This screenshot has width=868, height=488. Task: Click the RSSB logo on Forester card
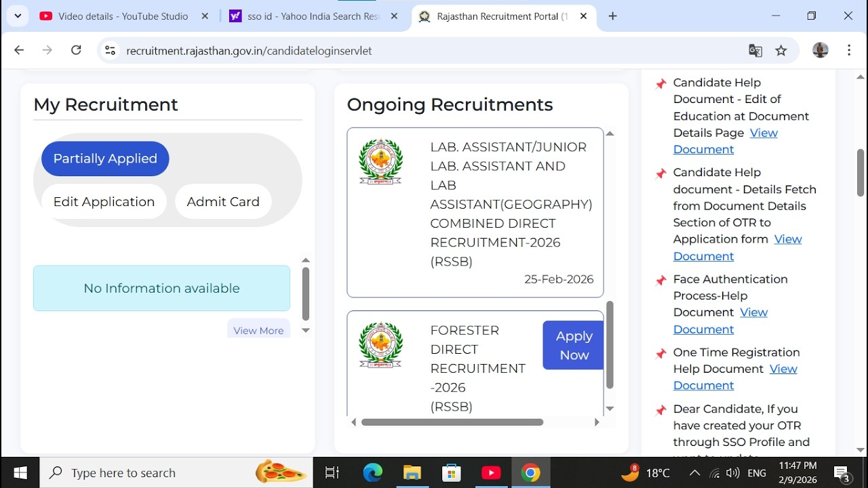[x=380, y=346]
